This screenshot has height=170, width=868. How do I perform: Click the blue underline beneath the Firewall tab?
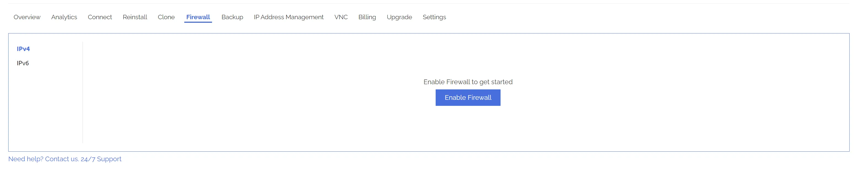[x=198, y=22]
